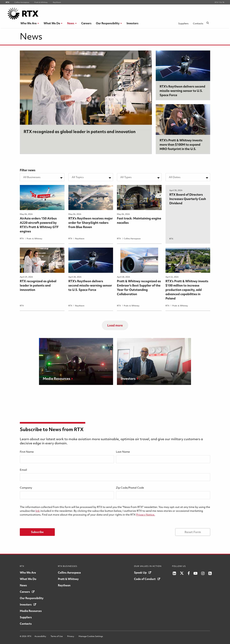Open footer Privacy link
Viewport: 230px width, 644px height.
70,636
